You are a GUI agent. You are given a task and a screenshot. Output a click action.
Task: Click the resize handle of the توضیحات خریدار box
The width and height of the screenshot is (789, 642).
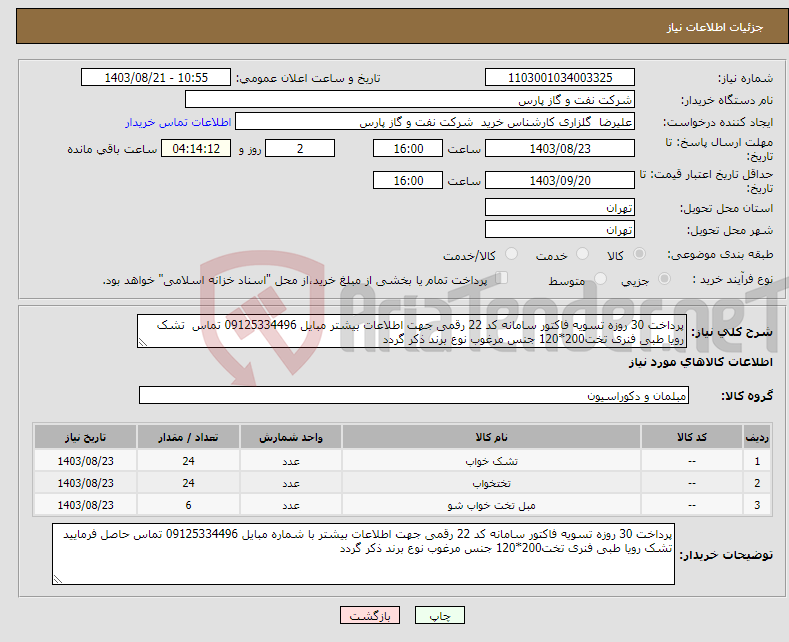58,579
